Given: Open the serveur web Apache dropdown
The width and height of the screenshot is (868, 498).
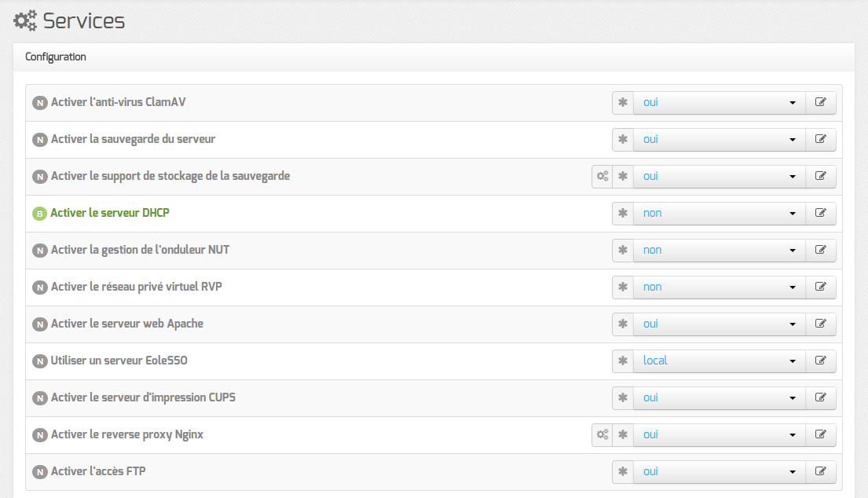Looking at the screenshot, I should 719,324.
